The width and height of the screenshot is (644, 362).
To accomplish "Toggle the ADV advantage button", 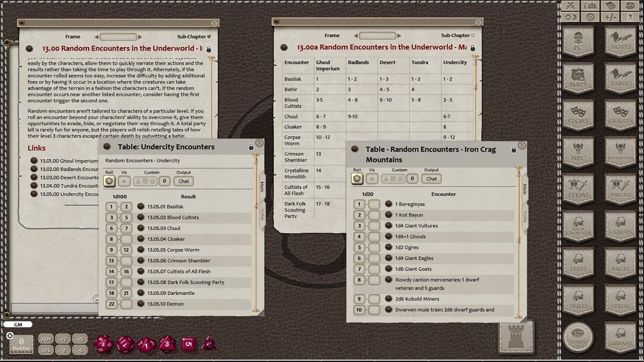I will click(x=46, y=339).
